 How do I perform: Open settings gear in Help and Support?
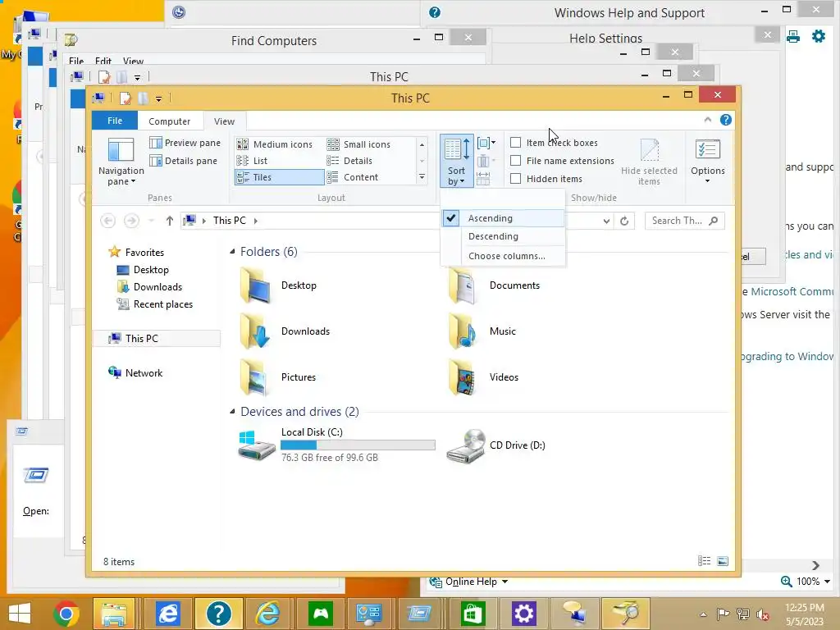click(819, 36)
